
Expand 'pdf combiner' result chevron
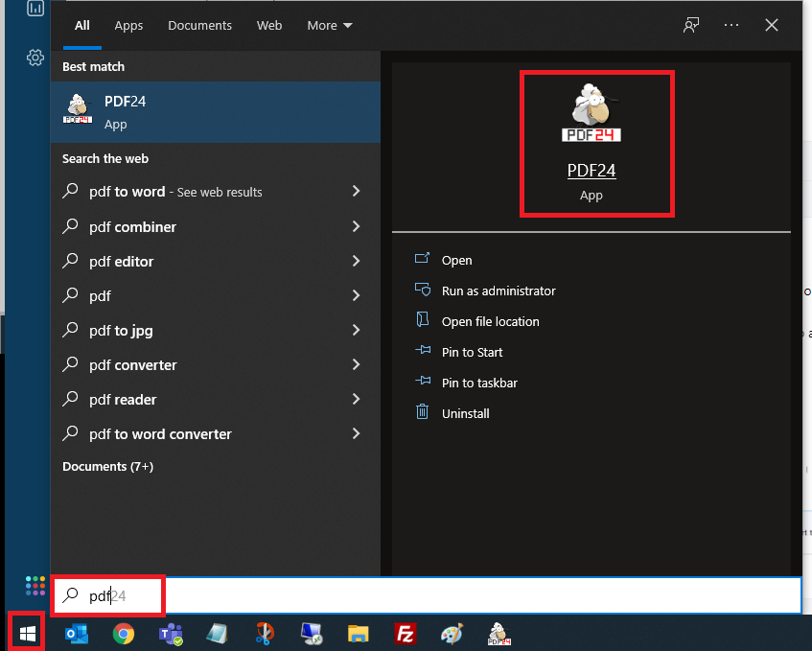[x=356, y=226]
